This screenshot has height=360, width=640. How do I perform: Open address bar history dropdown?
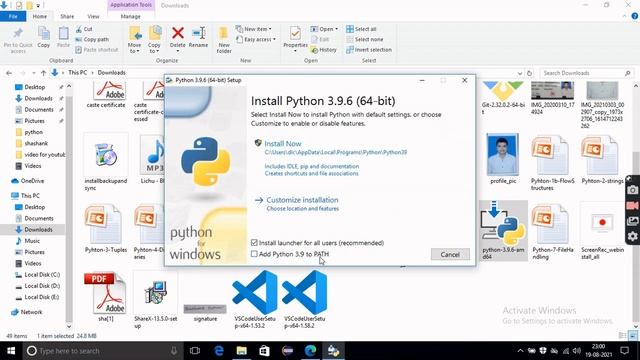click(520, 73)
